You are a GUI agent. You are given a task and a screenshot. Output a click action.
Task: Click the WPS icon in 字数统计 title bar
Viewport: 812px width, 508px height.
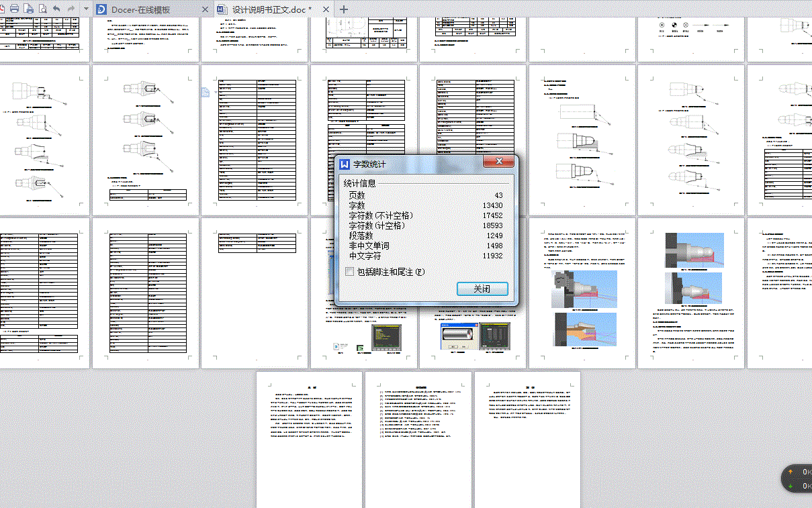coord(345,164)
